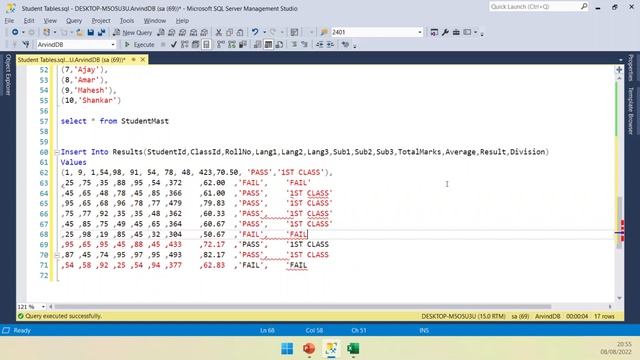
Task: Switch to Results to Grid mode
Action: [x=268, y=44]
